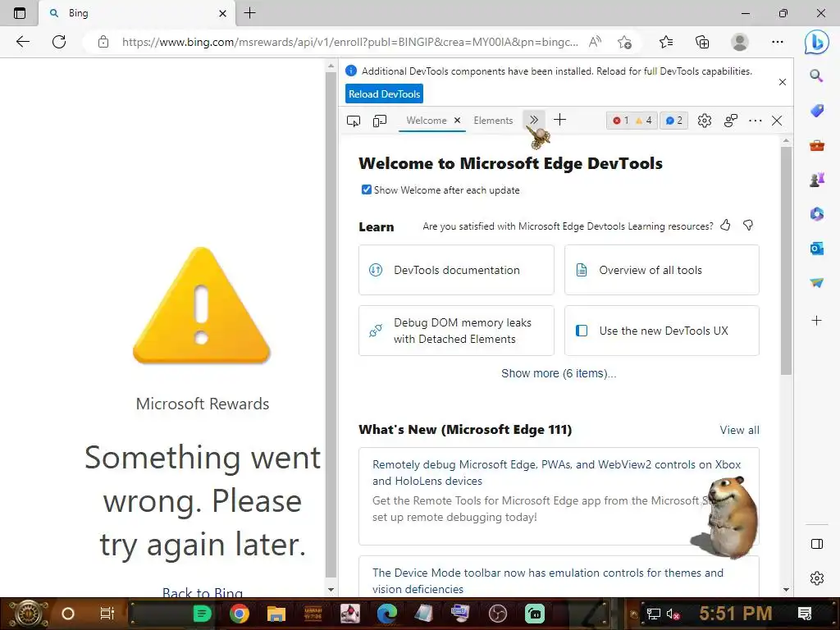
Task: Open Use the new DevTools UX card
Action: (x=662, y=331)
